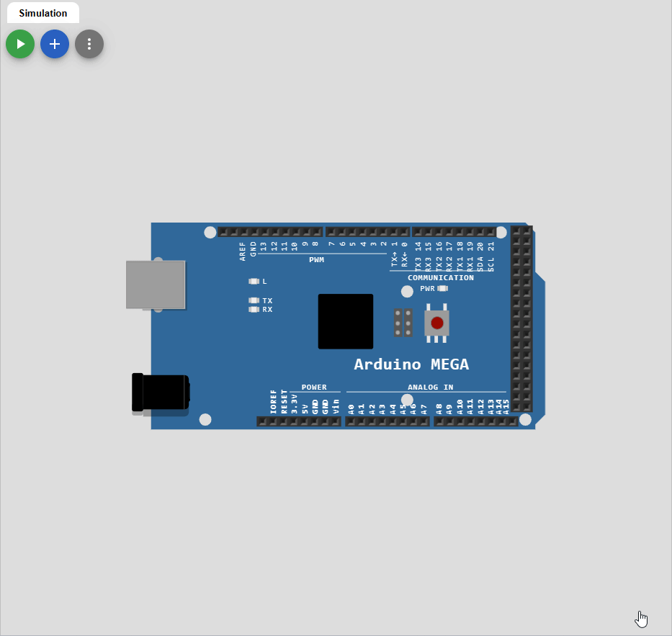
Task: Click the black DC power jack
Action: [161, 392]
